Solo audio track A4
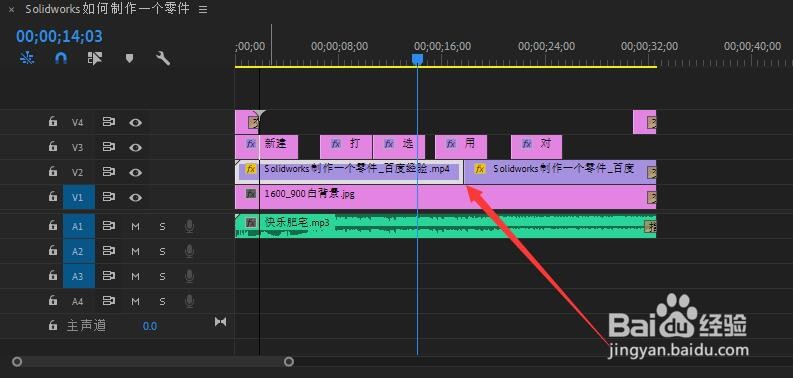 (162, 302)
